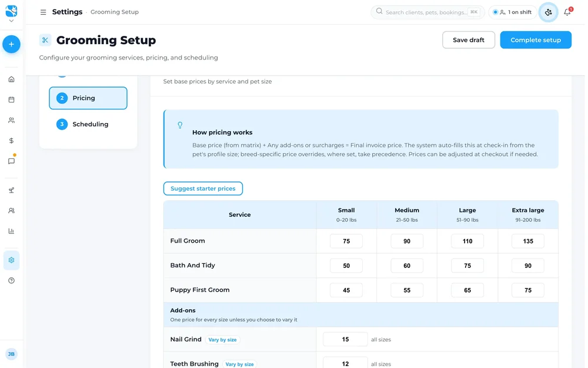This screenshot has height=368, width=588.
Task: Edit the Nail Grind price 15
Action: tap(345, 340)
